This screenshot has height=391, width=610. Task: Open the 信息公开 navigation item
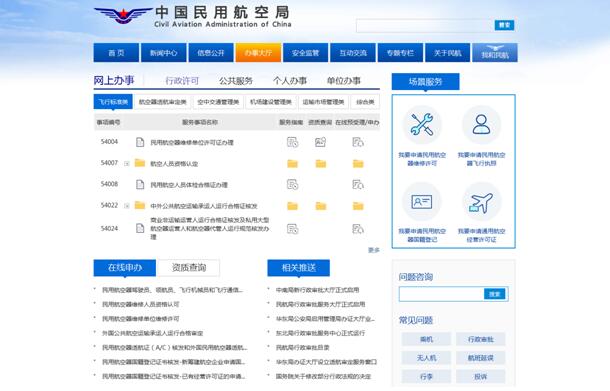click(211, 53)
